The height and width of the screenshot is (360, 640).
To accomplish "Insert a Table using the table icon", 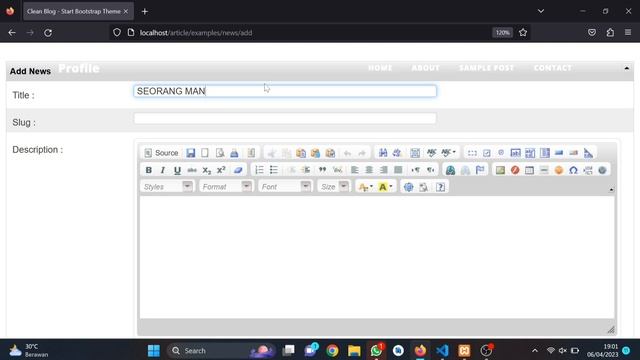I will (529, 170).
